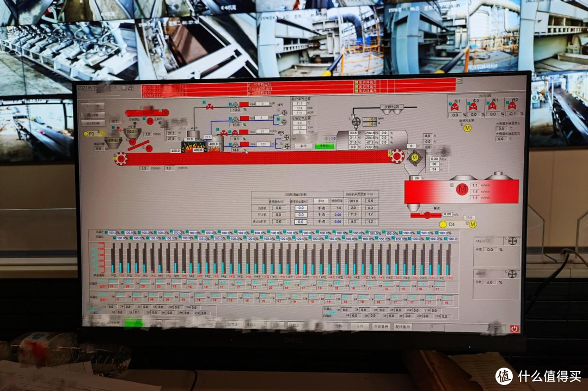This screenshot has height=391, width=588.
Task: Open the 2# fan icon in right panel
Action: click(512, 274)
